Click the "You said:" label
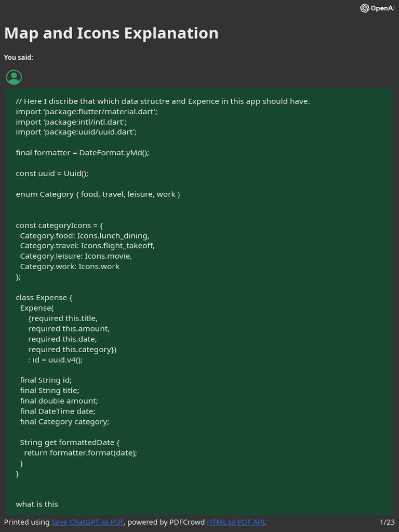Screen dimensions: 399x532 click(19, 57)
